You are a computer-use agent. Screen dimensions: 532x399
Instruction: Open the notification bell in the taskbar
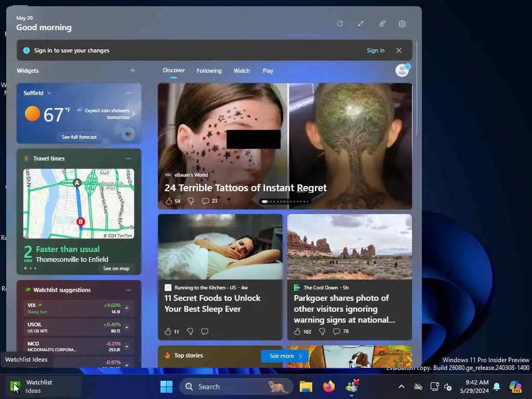pos(497,387)
